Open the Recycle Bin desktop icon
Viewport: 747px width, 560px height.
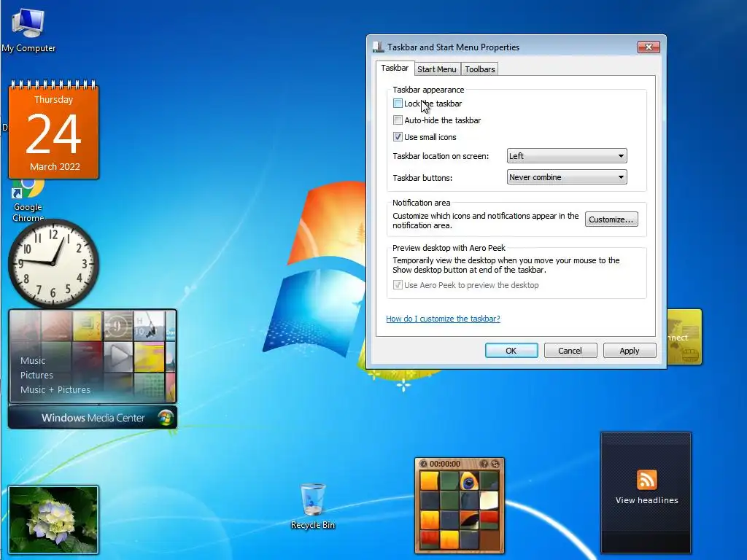[313, 506]
